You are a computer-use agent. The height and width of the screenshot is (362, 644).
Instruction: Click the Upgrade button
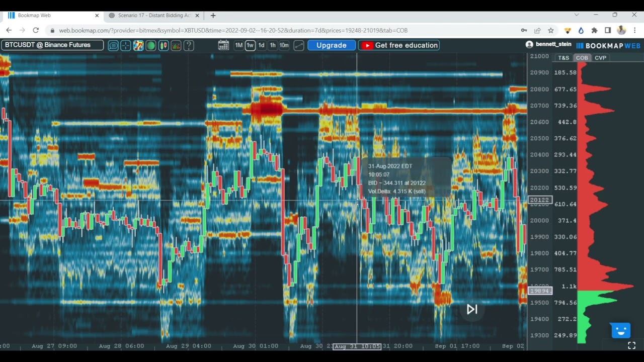point(332,45)
